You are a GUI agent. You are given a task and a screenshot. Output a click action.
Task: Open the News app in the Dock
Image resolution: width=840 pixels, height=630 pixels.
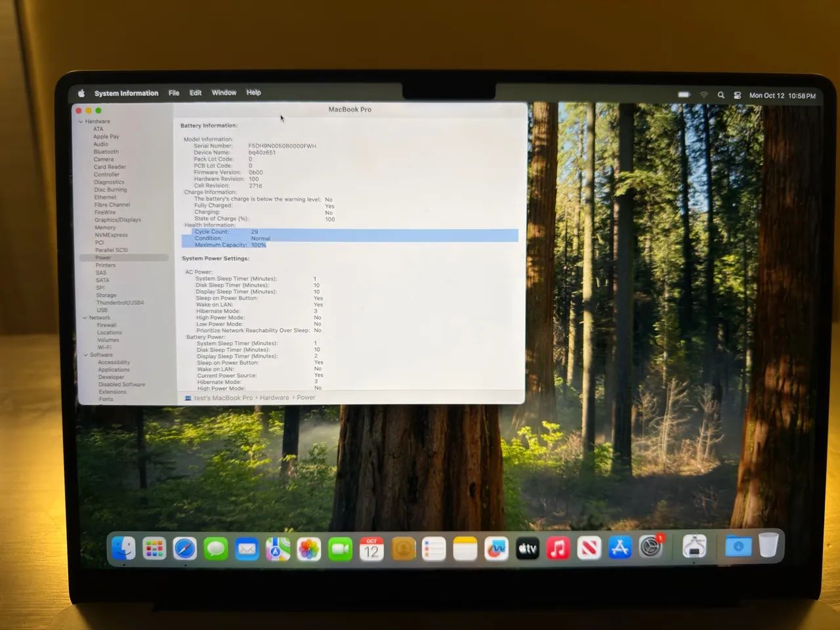click(589, 548)
